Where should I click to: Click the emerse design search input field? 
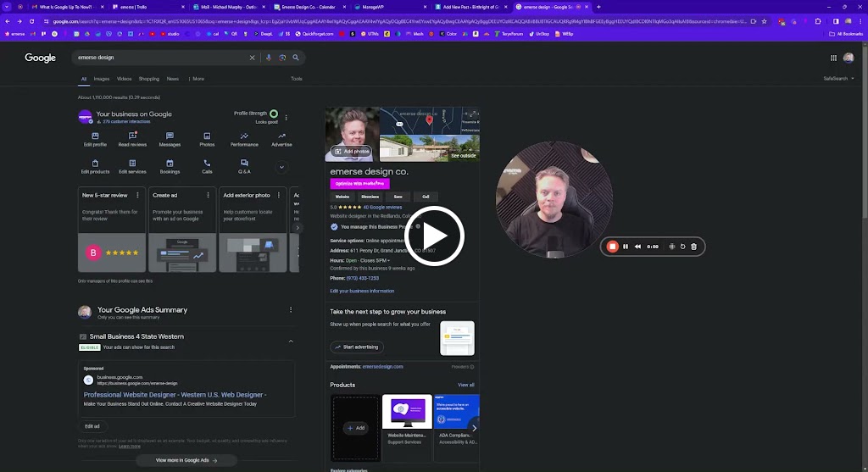pyautogui.click(x=160, y=58)
